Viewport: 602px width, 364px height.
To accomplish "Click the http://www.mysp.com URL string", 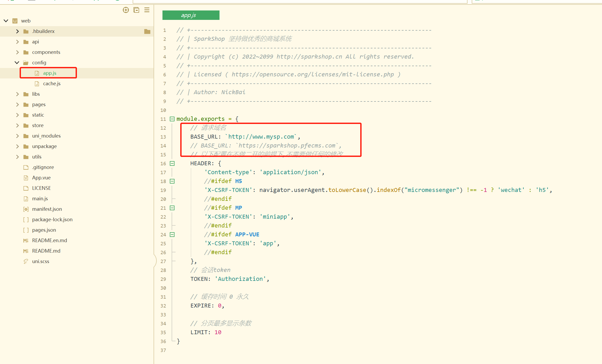I will pos(261,137).
